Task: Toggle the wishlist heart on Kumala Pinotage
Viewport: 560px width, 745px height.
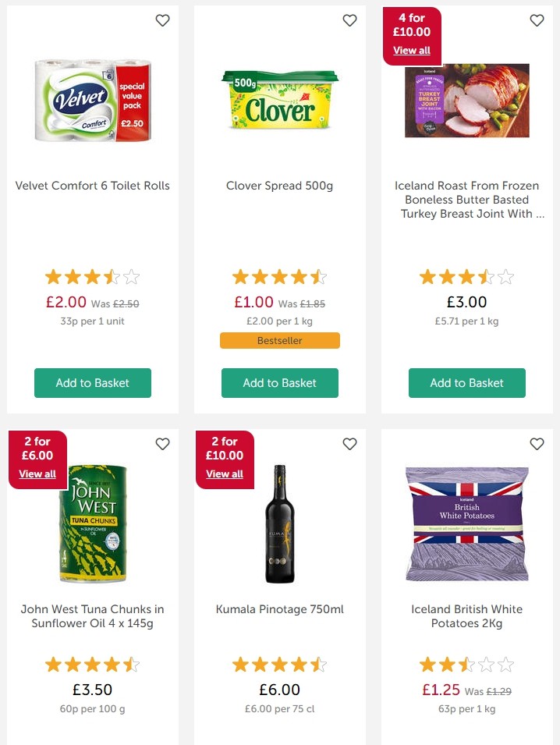Action: point(349,444)
